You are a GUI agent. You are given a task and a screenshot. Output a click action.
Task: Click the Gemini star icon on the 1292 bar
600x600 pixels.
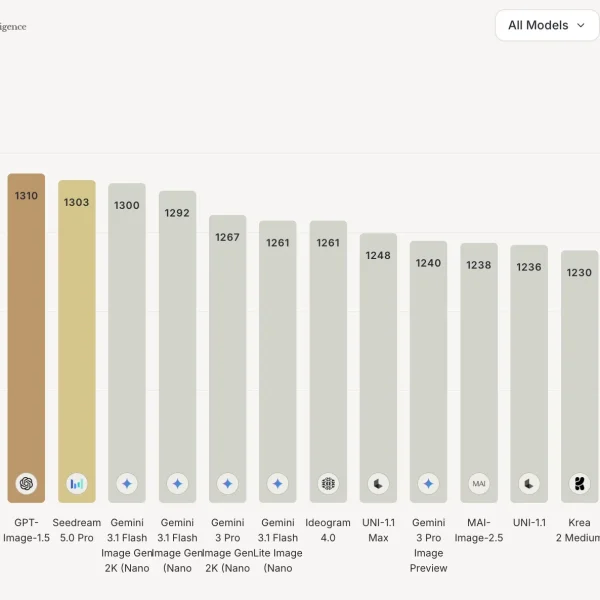tap(178, 484)
